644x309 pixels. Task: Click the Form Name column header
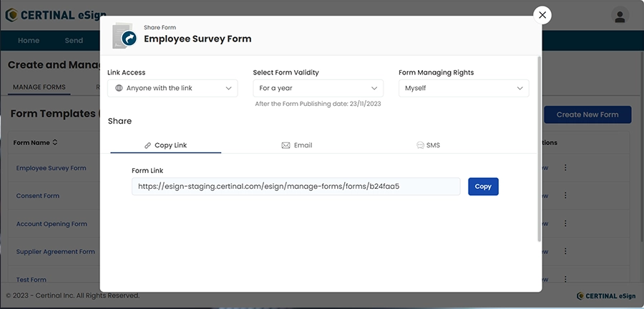point(31,143)
